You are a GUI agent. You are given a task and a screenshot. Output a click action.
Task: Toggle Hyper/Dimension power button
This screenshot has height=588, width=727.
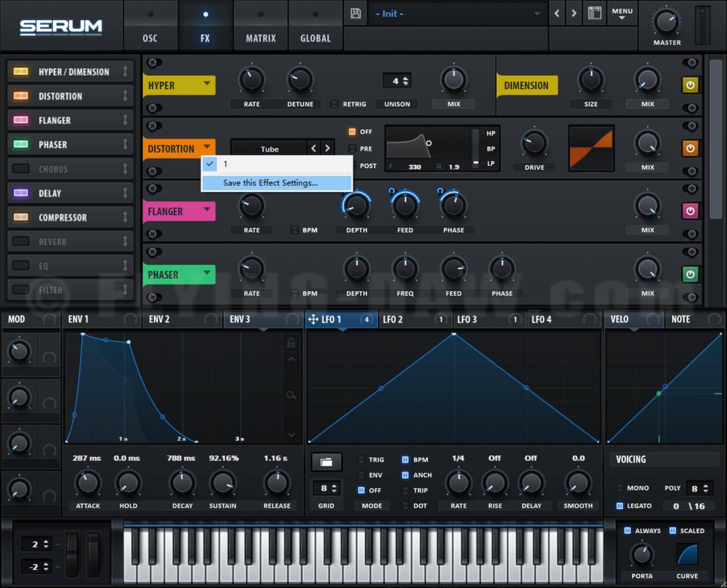coord(690,85)
